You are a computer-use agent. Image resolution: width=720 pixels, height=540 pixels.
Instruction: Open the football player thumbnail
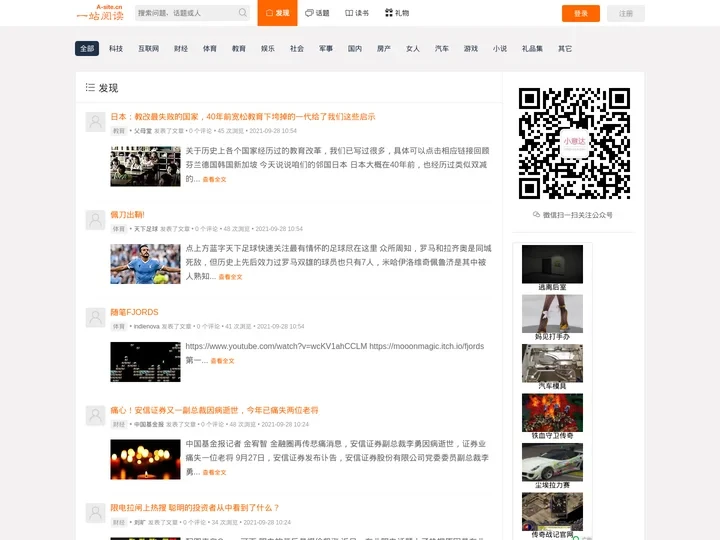tap(145, 264)
